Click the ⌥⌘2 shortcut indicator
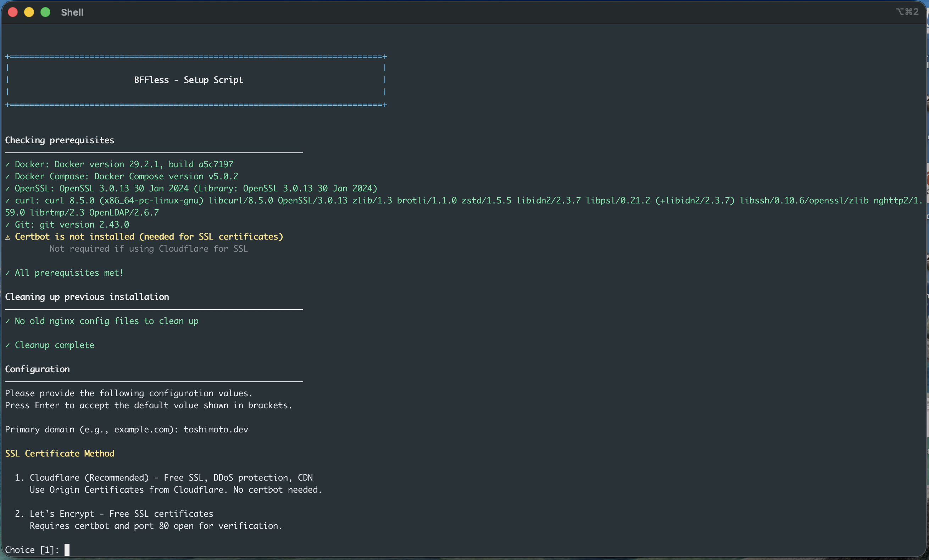 [x=907, y=12]
